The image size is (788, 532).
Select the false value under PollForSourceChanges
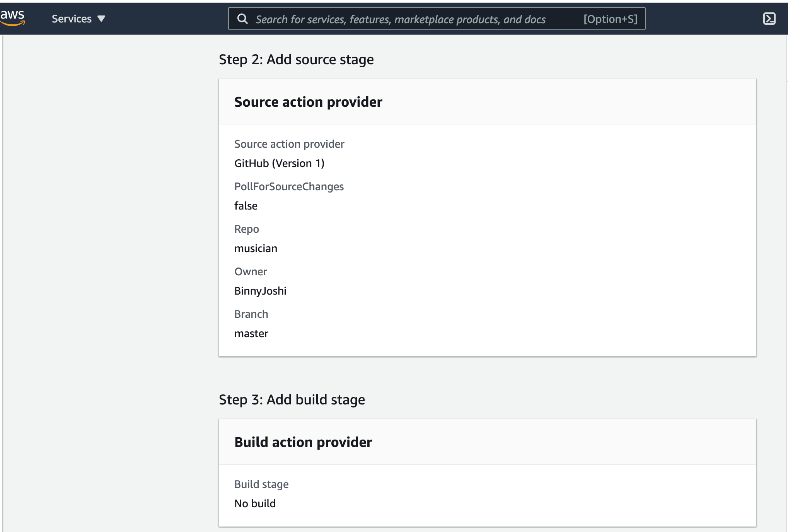tap(246, 206)
